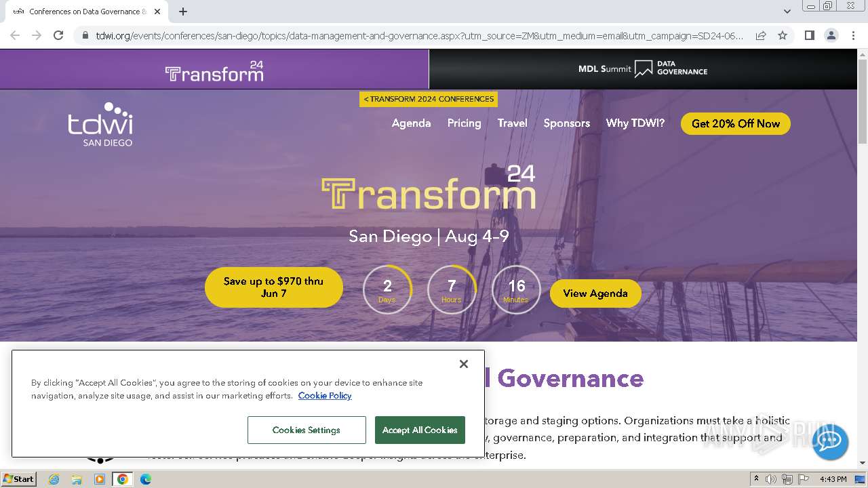The image size is (868, 488).
Task: Open the Pricing menu item
Action: [464, 123]
